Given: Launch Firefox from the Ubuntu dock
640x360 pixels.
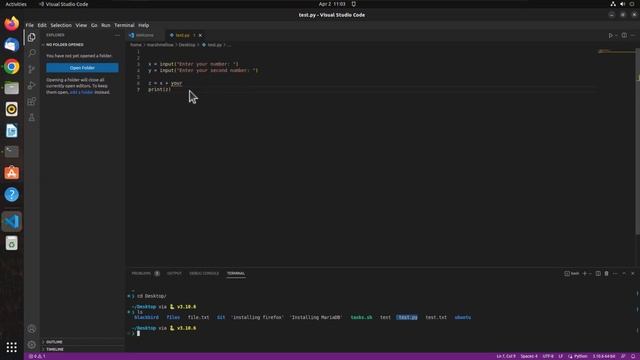Looking at the screenshot, I should (x=11, y=24).
